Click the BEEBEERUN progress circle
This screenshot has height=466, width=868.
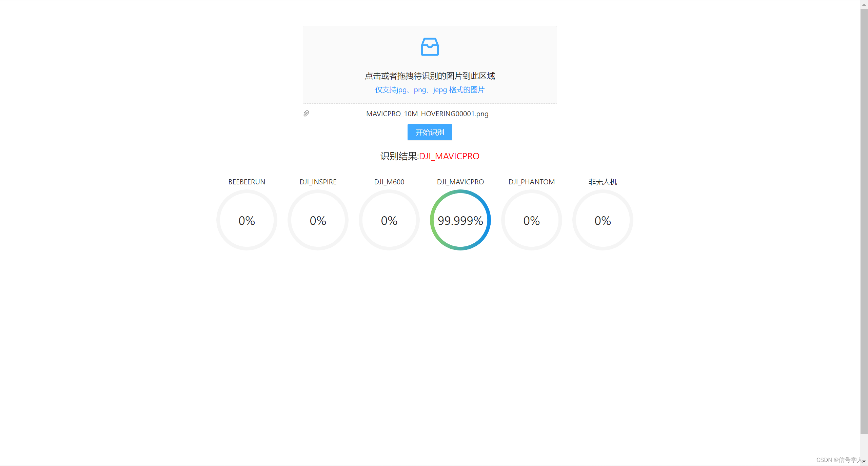(246, 220)
